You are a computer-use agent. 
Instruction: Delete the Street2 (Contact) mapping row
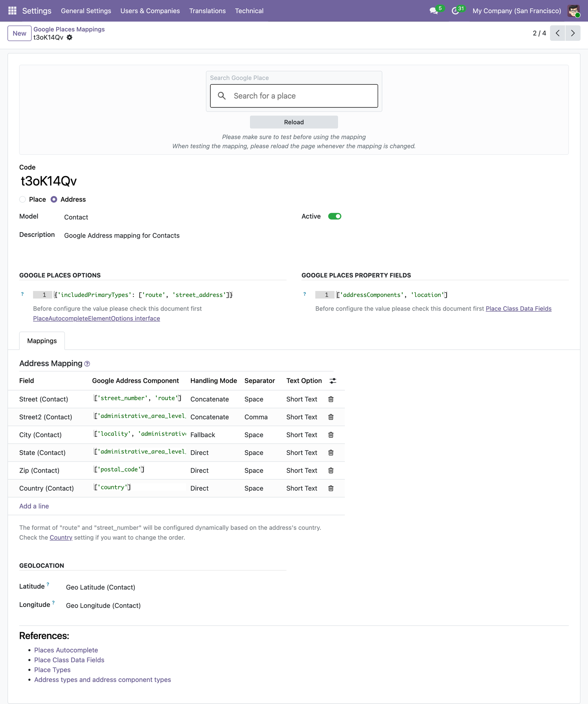pos(331,417)
